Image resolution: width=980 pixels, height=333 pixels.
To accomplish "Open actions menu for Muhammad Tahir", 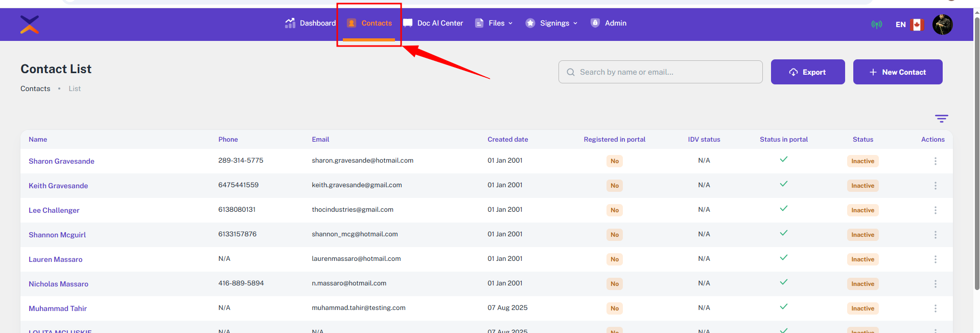I will pyautogui.click(x=935, y=308).
